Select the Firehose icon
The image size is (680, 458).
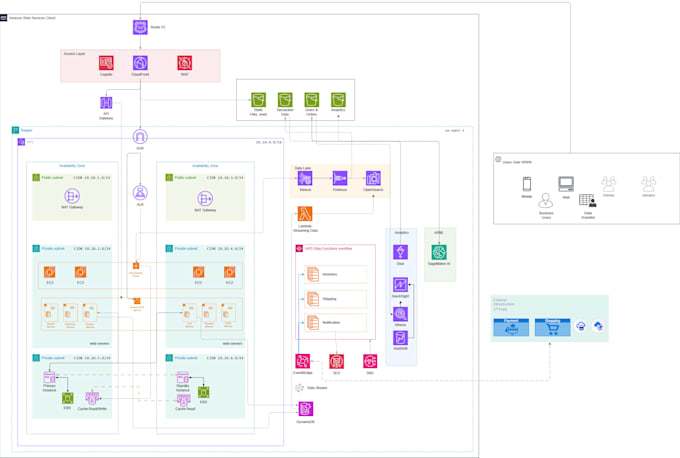click(x=340, y=178)
